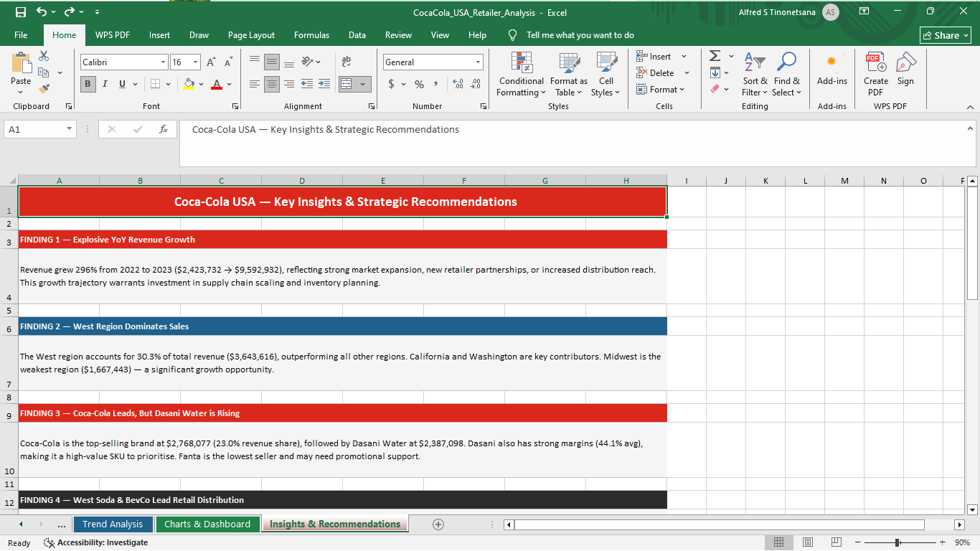This screenshot has height=551, width=980.
Task: Open the font size dropdown
Action: (x=195, y=62)
